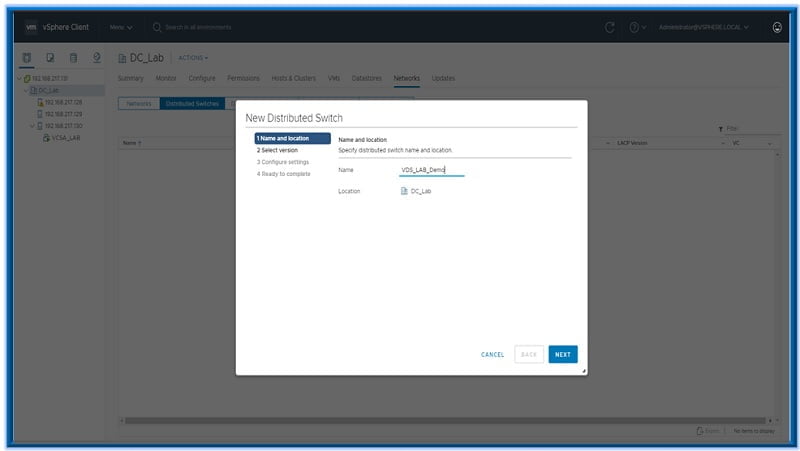
Task: Click the filter funnel icon
Action: pos(721,129)
